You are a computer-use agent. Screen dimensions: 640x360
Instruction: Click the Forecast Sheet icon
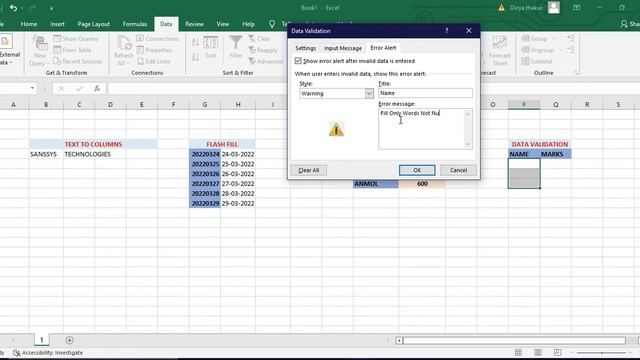(500, 51)
